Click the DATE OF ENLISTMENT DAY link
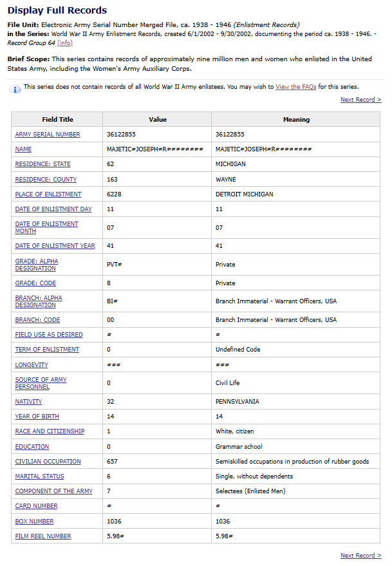The height and width of the screenshot is (566, 392). pos(53,209)
